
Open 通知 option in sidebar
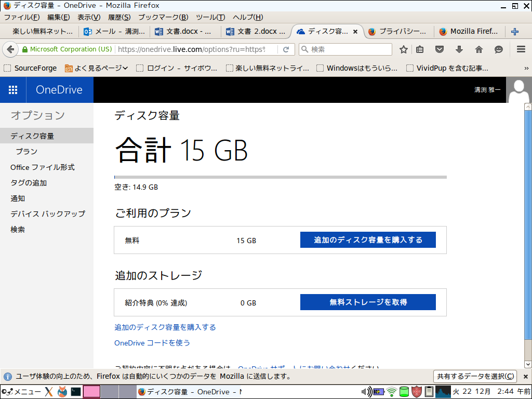tap(18, 198)
